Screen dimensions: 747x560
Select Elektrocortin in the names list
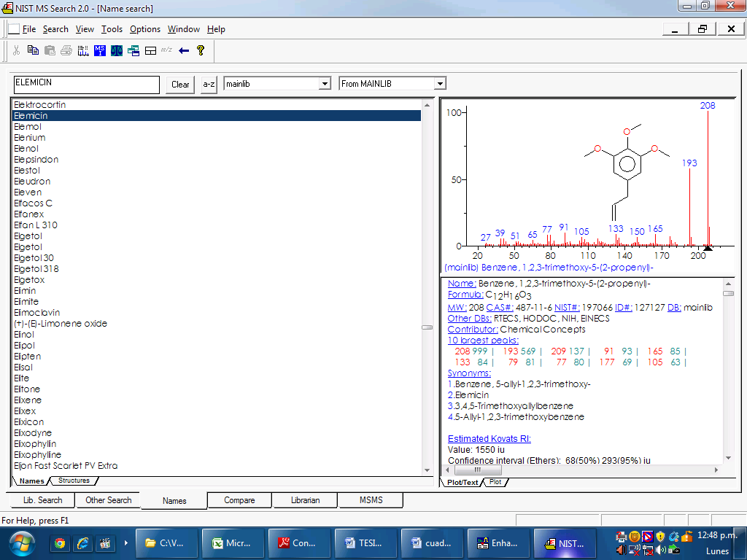(x=39, y=105)
